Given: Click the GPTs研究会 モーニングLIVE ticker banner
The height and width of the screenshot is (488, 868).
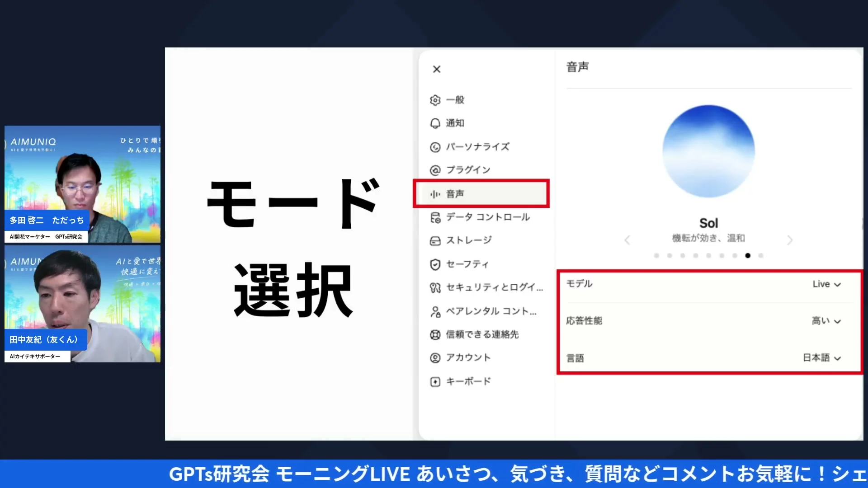Looking at the screenshot, I should click(434, 474).
